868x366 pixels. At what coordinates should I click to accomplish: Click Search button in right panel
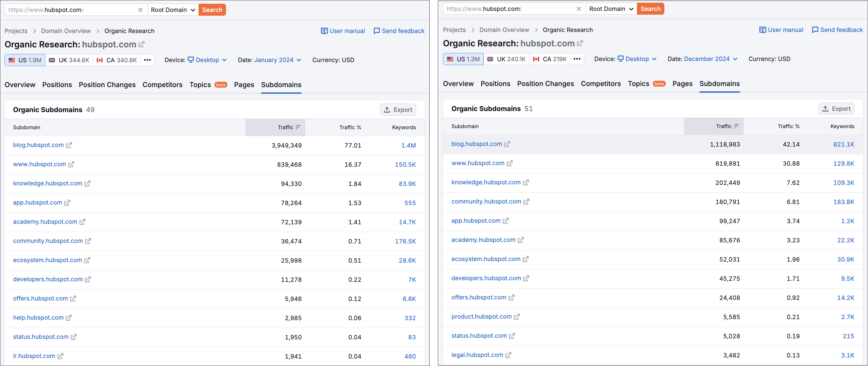click(650, 9)
